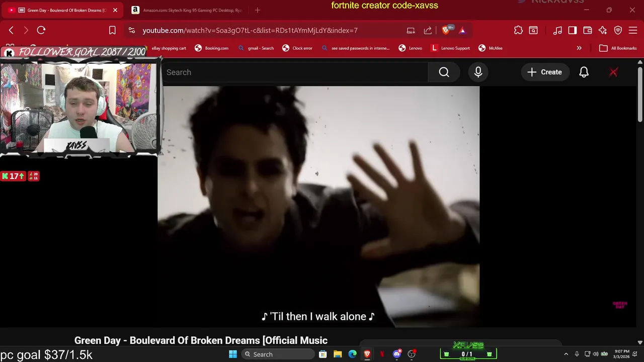
Task: Search with voice microphone button
Action: [x=478, y=72]
